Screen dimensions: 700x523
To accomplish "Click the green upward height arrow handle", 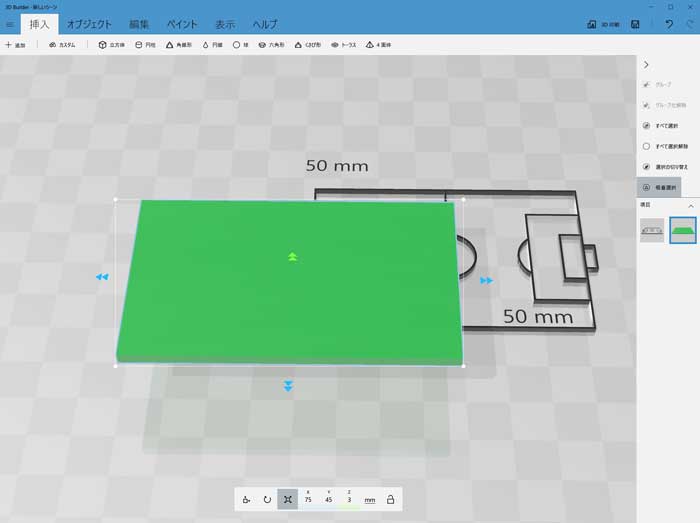I will (x=292, y=257).
